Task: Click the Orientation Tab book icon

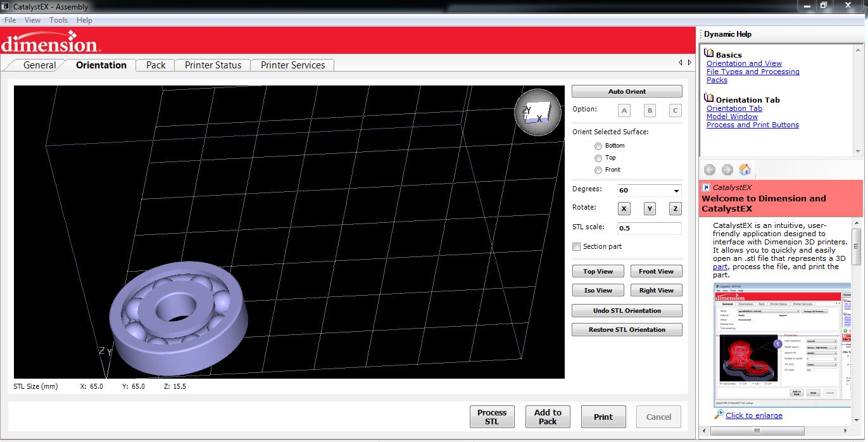Action: point(709,99)
